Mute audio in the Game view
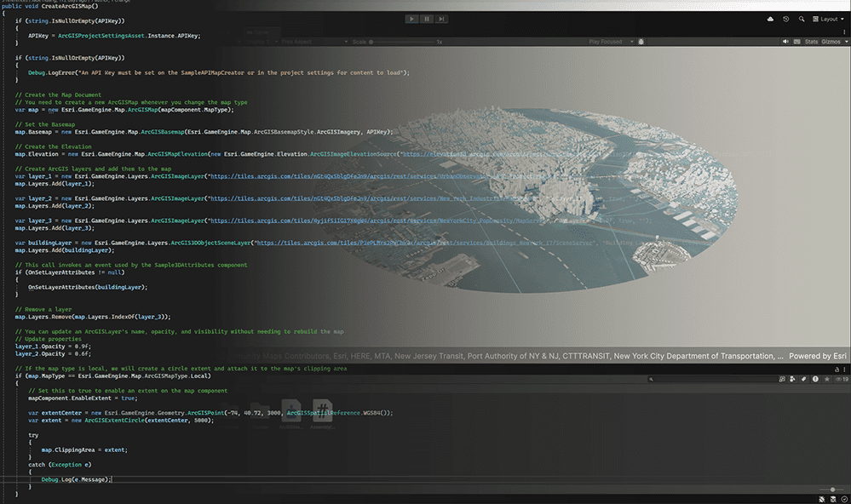Image resolution: width=851 pixels, height=504 pixels. [786, 41]
